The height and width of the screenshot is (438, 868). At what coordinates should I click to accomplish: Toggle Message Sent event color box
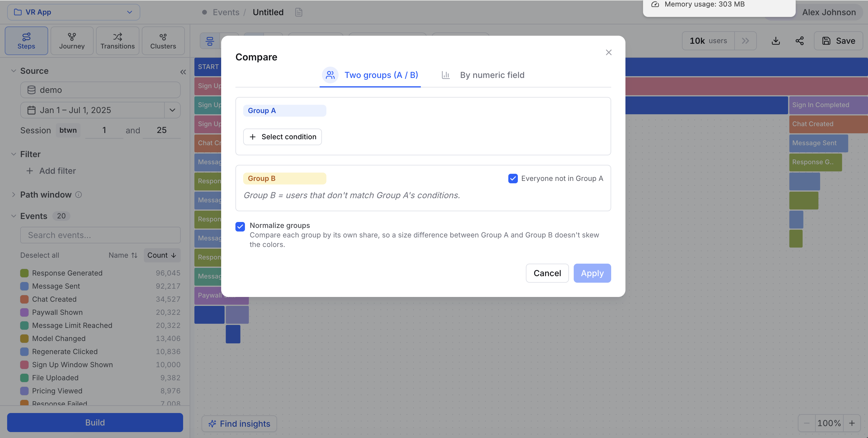click(24, 286)
